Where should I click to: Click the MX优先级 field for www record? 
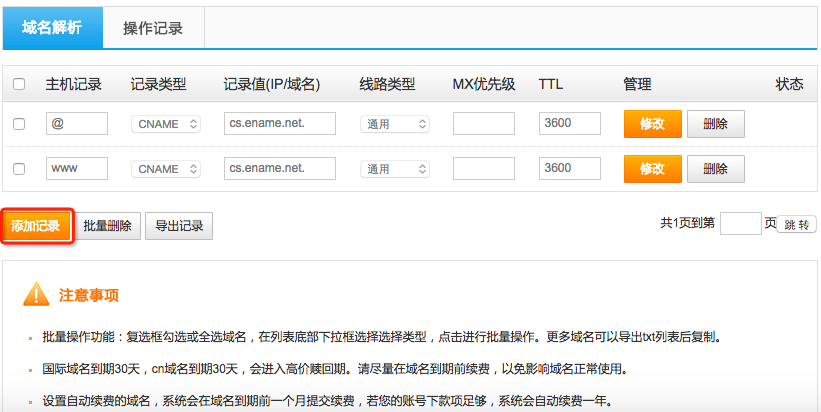click(483, 169)
